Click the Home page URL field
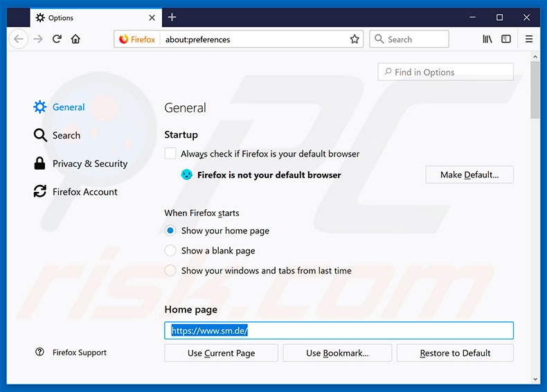The image size is (547, 392). [339, 330]
